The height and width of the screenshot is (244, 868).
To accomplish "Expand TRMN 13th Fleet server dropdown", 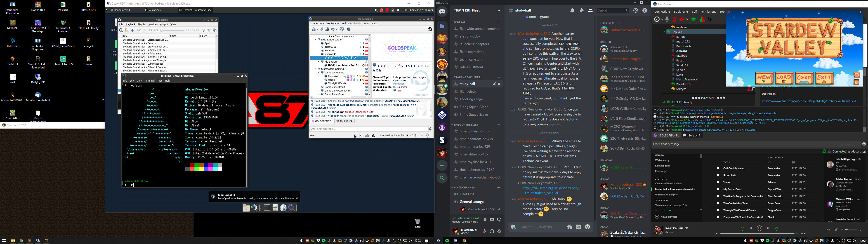I will (x=499, y=11).
